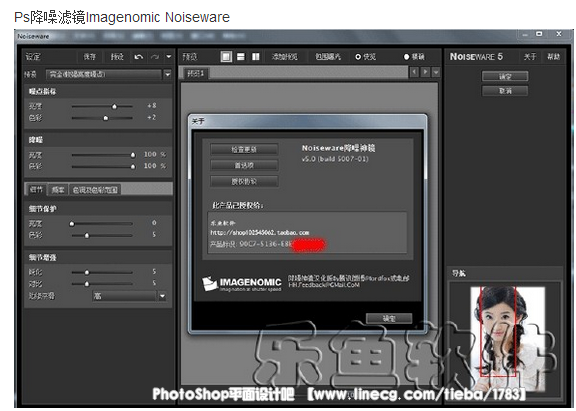Click 授权协议 in the About dialog
Viewport: 576px width, 411px height.
[x=244, y=181]
